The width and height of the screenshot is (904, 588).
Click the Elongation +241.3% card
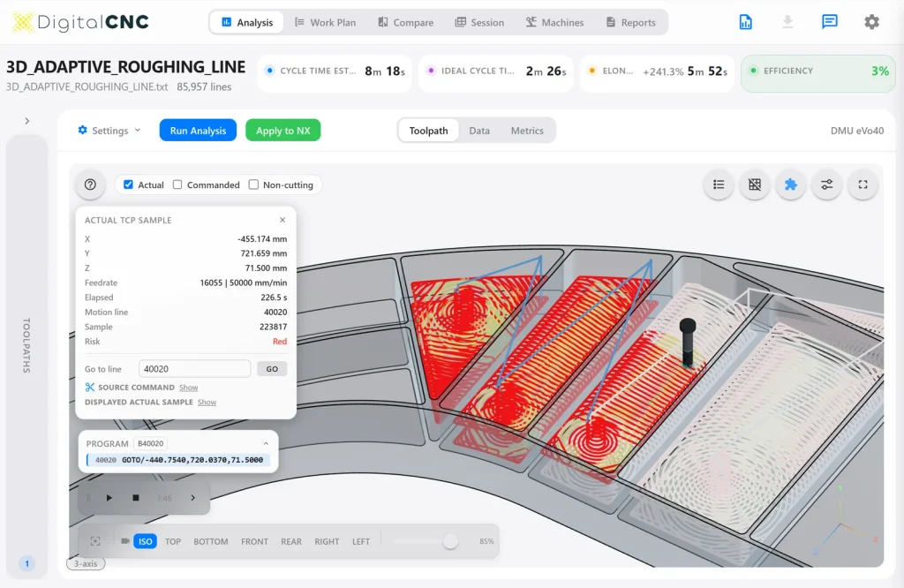pos(657,73)
